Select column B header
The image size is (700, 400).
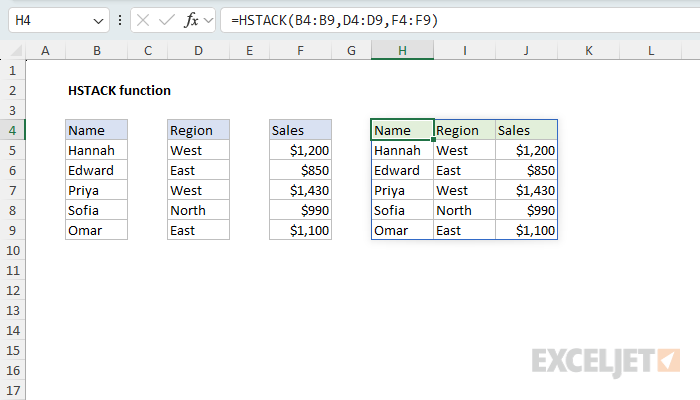(96, 50)
